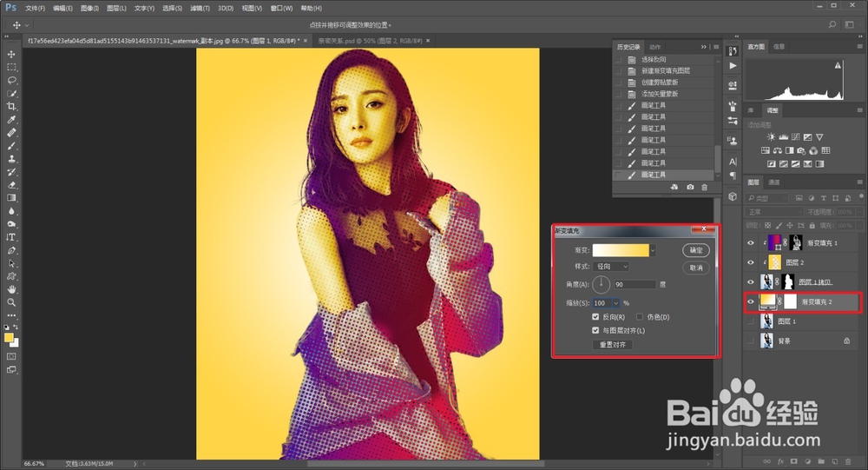The image size is (868, 470).
Task: Hide the 图层 1 拷贝 layer
Action: point(751,282)
